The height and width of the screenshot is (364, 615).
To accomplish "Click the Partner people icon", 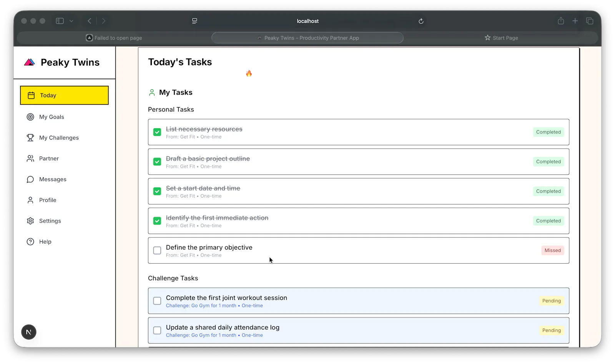I will [30, 158].
